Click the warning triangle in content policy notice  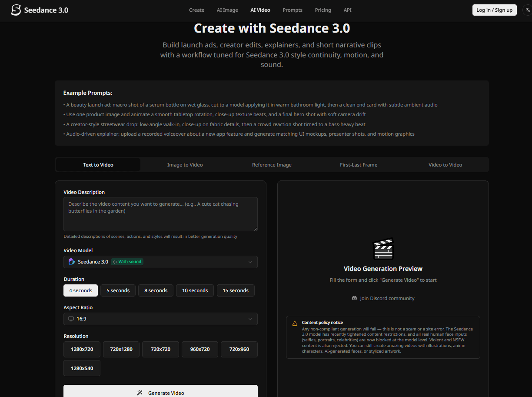pos(295,323)
